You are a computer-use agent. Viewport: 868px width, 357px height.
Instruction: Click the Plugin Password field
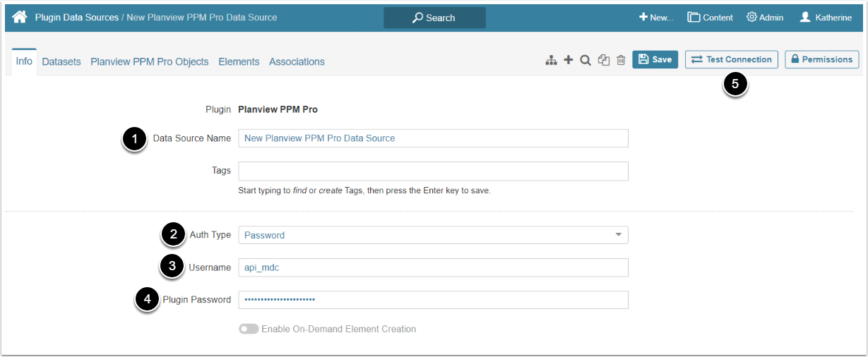coord(433,300)
